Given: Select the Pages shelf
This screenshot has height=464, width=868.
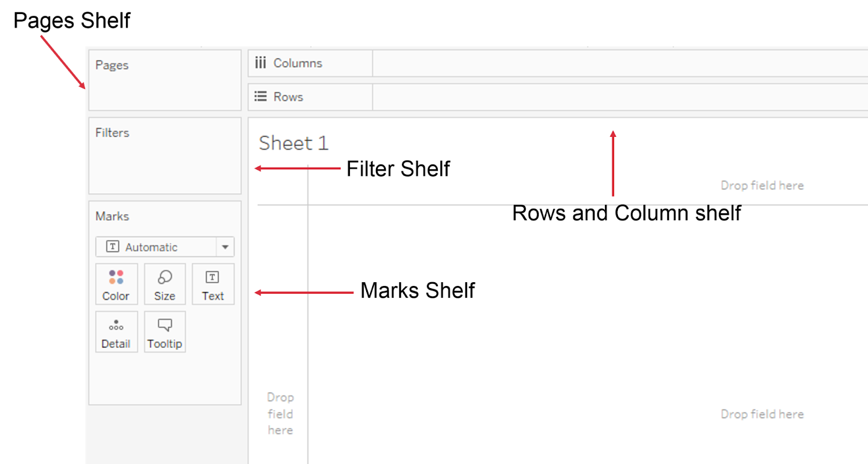Looking at the screenshot, I should 164,80.
